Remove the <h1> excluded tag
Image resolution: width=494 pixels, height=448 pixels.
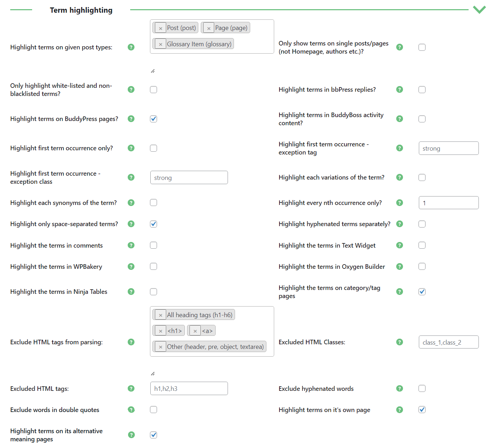(x=161, y=331)
